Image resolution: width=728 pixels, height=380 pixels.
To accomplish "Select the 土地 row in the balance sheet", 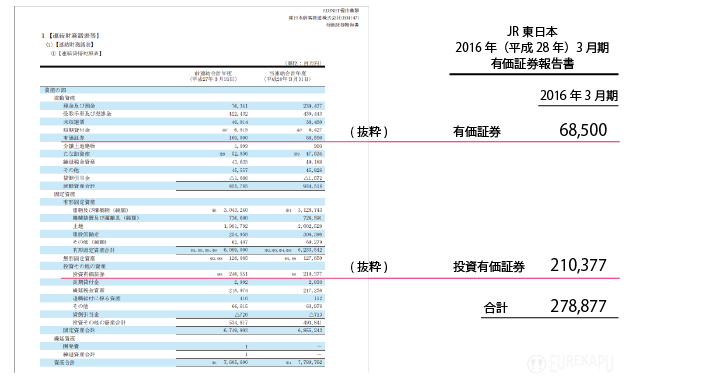I will (x=182, y=226).
